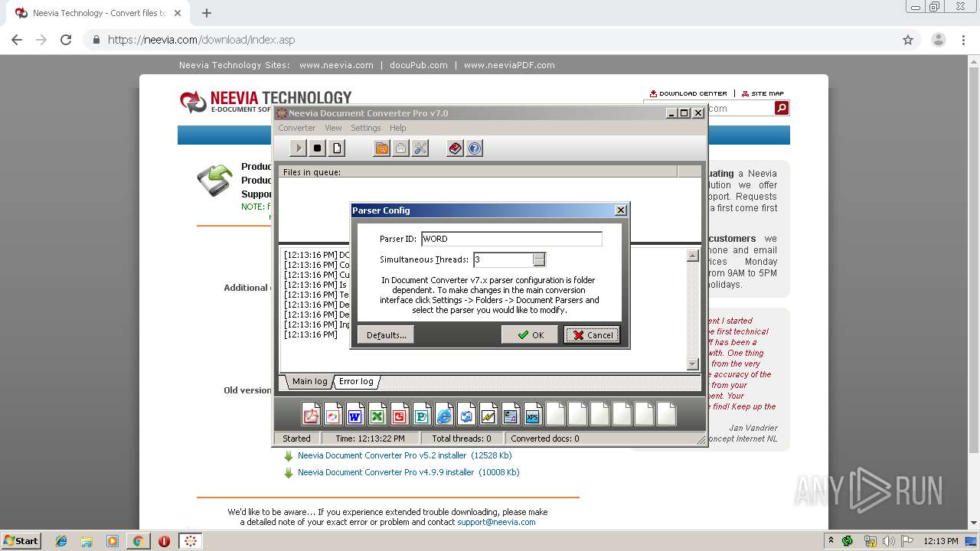Viewport: 980px width, 551px height.
Task: Click the Simultaneous Threads spinner arrows
Action: tap(539, 259)
